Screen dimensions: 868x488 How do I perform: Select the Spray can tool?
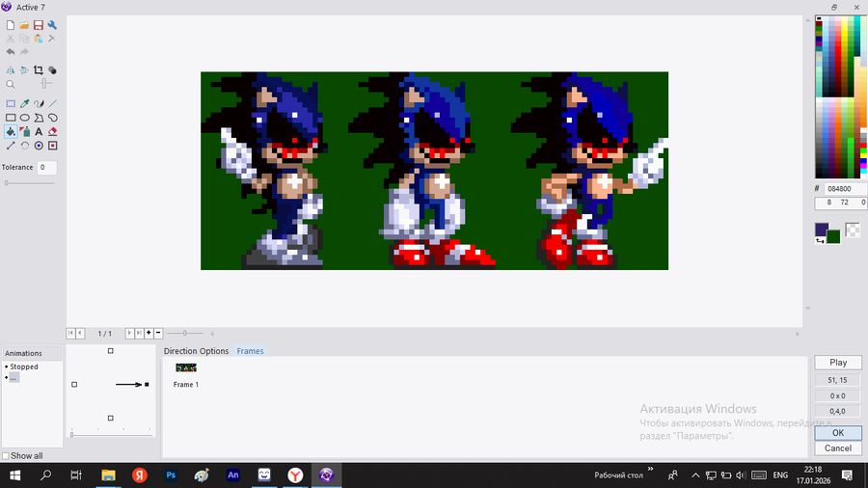tap(24, 132)
